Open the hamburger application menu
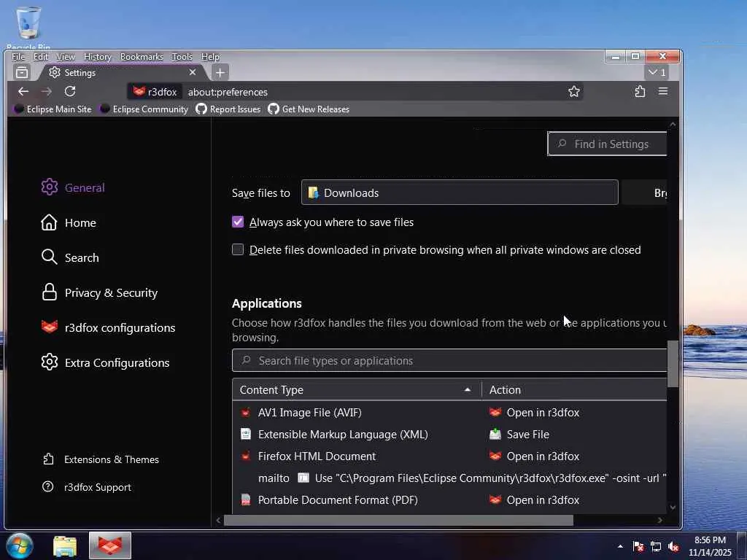This screenshot has height=560, width=747. pyautogui.click(x=662, y=91)
